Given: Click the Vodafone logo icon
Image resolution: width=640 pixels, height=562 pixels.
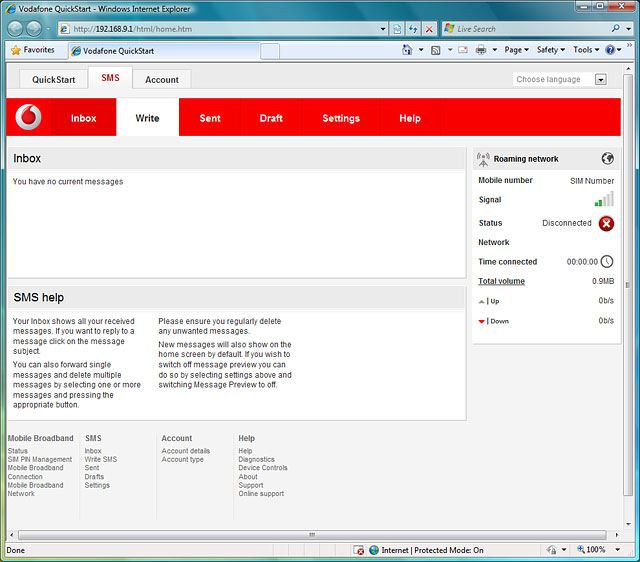Looking at the screenshot, I should click(x=30, y=118).
